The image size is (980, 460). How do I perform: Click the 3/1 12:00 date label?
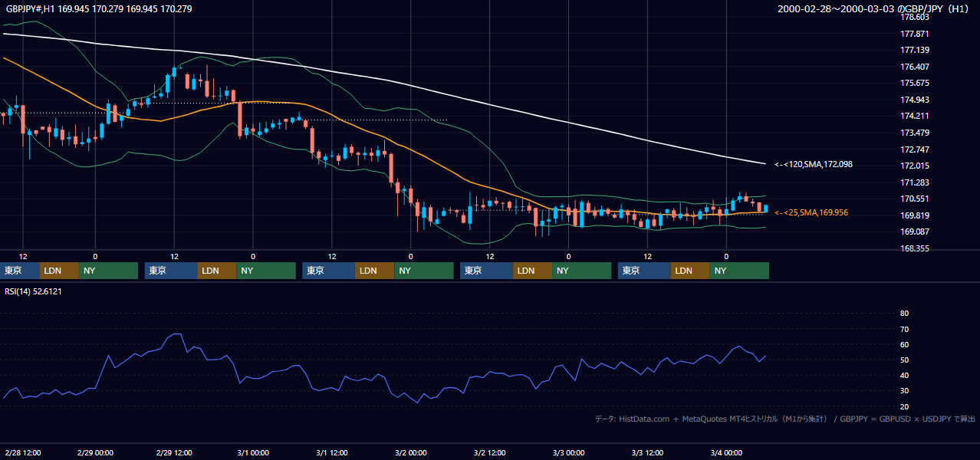331,452
